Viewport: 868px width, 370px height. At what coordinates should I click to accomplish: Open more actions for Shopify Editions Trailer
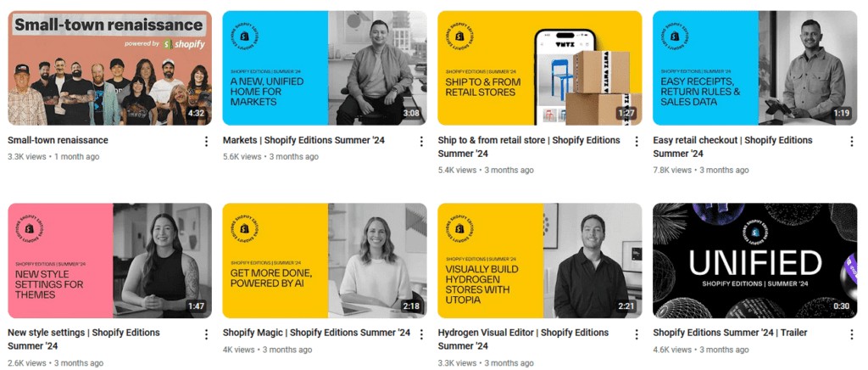pyautogui.click(x=851, y=334)
